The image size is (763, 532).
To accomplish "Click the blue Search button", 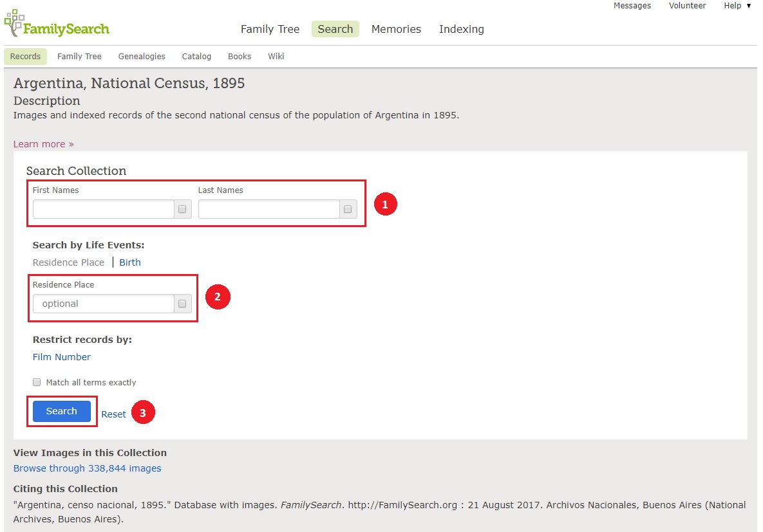I will [x=62, y=412].
